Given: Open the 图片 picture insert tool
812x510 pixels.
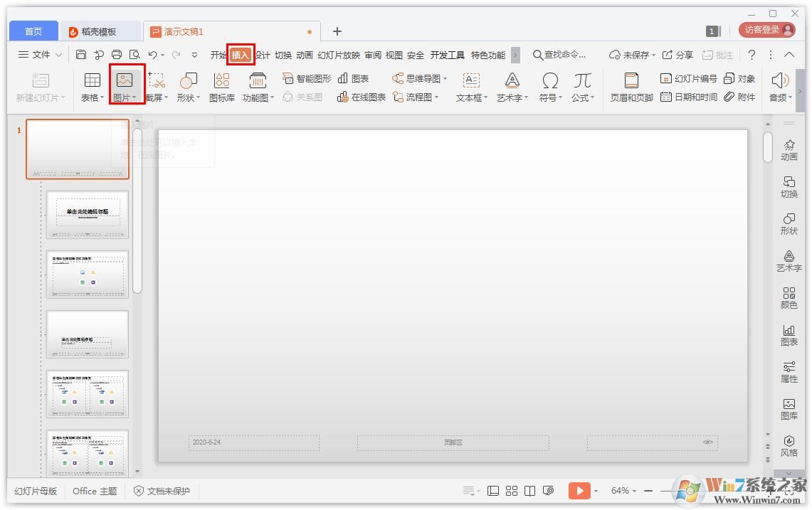Looking at the screenshot, I should pyautogui.click(x=124, y=85).
